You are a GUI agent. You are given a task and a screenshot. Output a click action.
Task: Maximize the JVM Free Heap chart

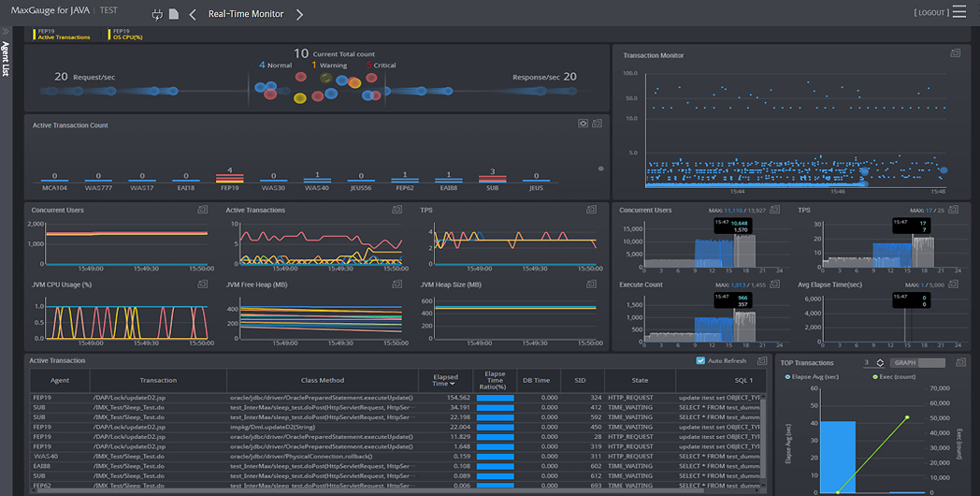click(x=396, y=284)
